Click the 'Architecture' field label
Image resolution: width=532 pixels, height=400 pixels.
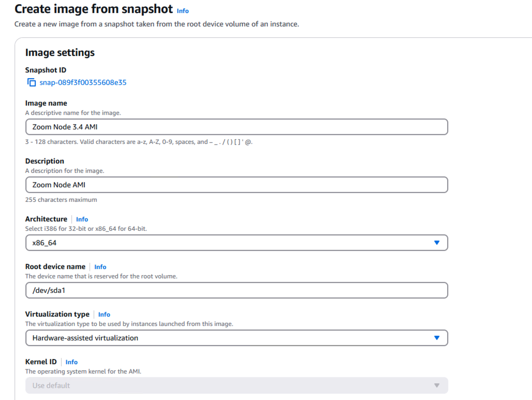pyautogui.click(x=46, y=219)
